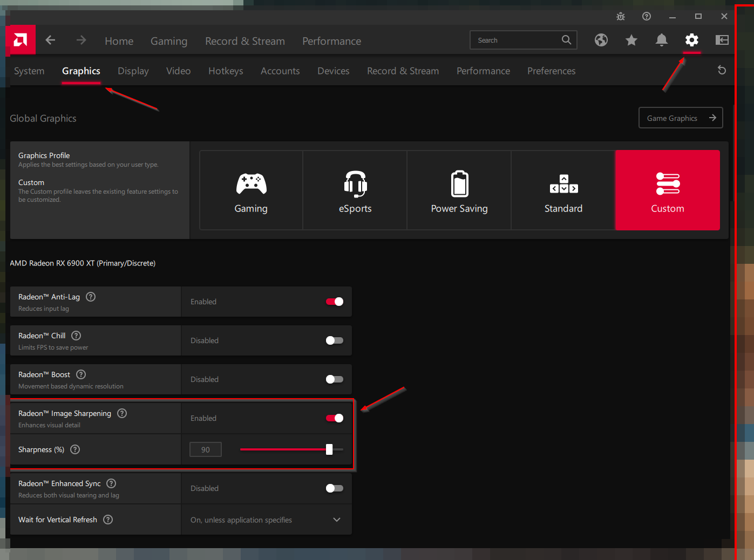The height and width of the screenshot is (560, 754).
Task: Open Performance settings tab
Action: point(484,71)
